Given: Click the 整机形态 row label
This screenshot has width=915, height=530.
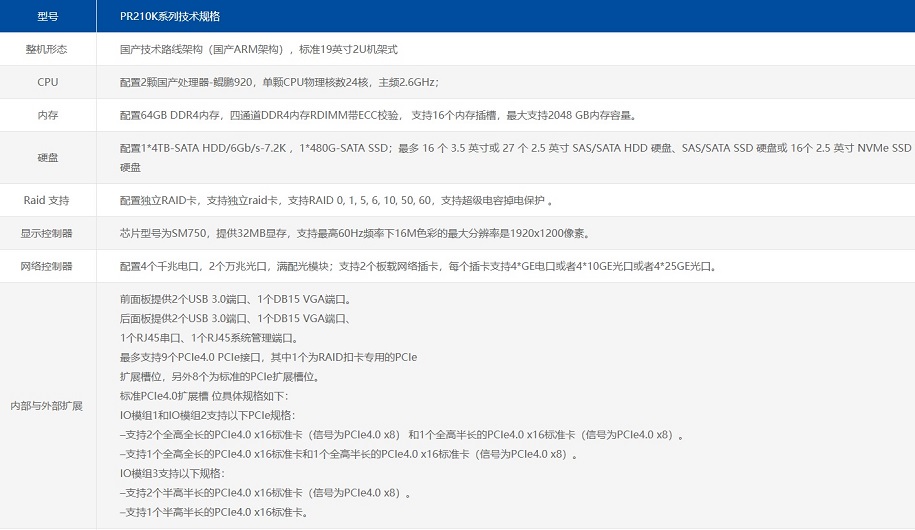Looking at the screenshot, I should [x=47, y=49].
